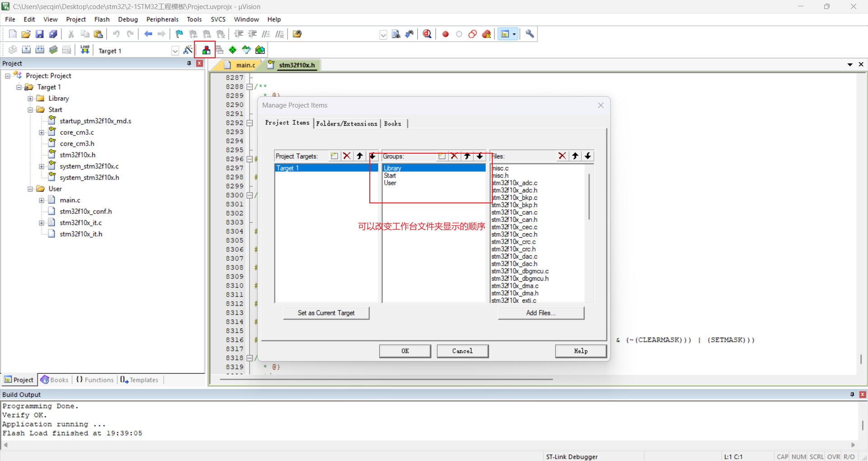
Task: Open the window layout dropdown arrow
Action: 514,34
